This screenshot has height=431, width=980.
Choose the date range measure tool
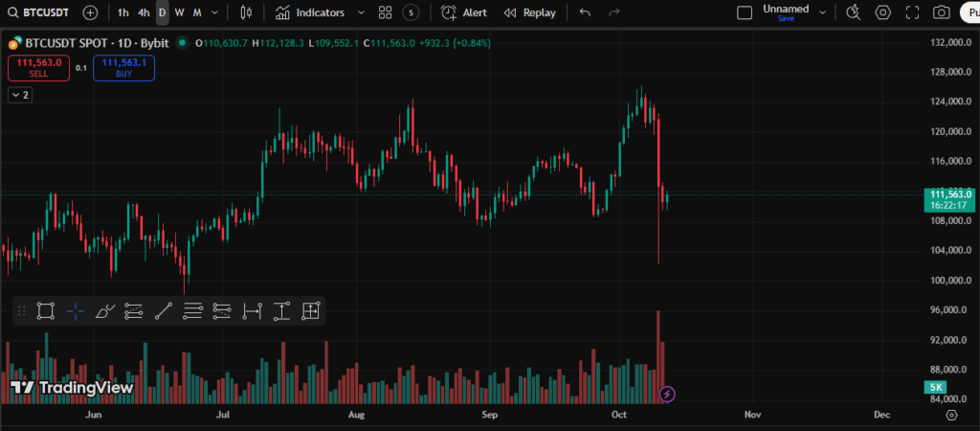252,310
